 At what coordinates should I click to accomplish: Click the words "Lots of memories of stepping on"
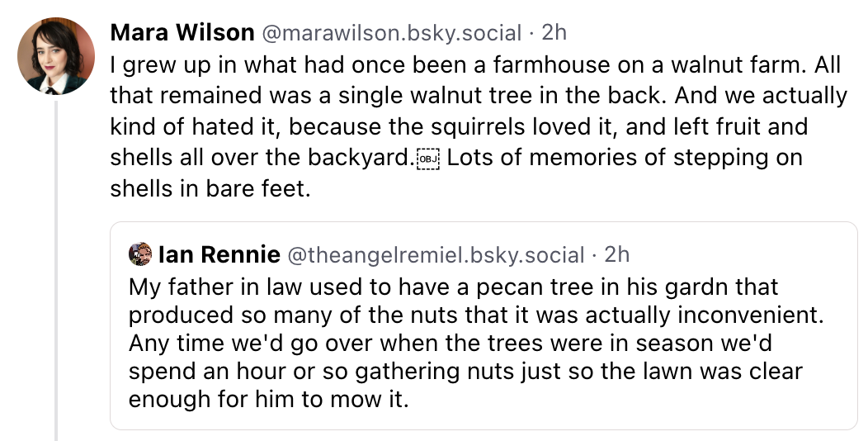[x=625, y=158]
